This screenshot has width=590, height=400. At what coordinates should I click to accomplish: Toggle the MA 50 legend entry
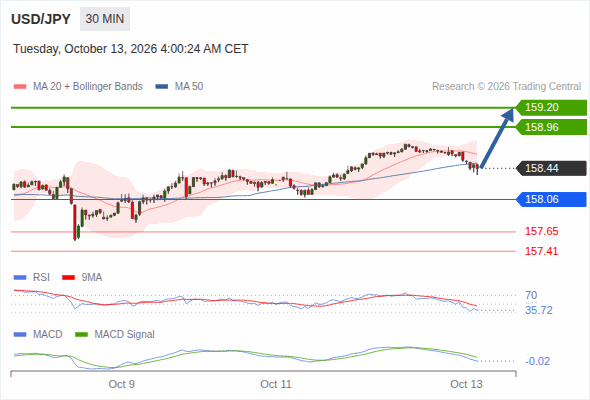pos(179,87)
